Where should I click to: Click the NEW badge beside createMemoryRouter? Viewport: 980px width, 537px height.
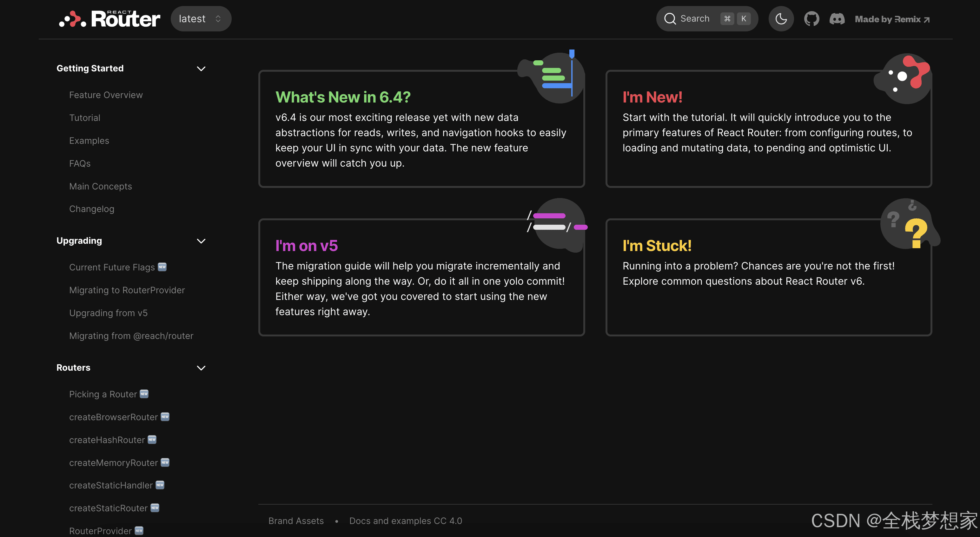coord(165,462)
